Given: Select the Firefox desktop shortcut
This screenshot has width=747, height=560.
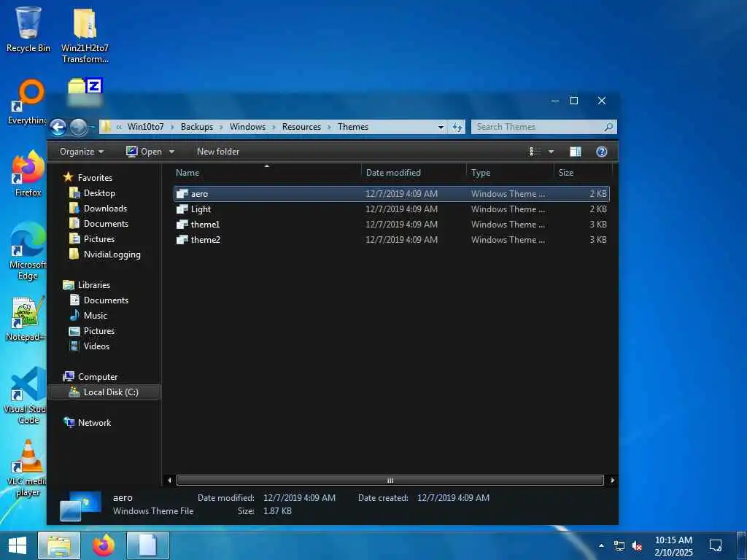Looking at the screenshot, I should 28,174.
